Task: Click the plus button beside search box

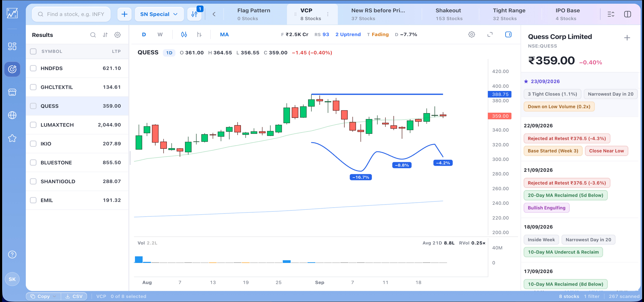Action: [124, 14]
